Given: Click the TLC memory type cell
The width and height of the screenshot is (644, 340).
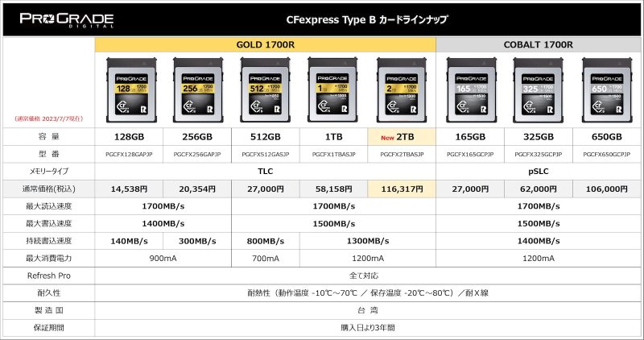Looking at the screenshot, I should [266, 172].
